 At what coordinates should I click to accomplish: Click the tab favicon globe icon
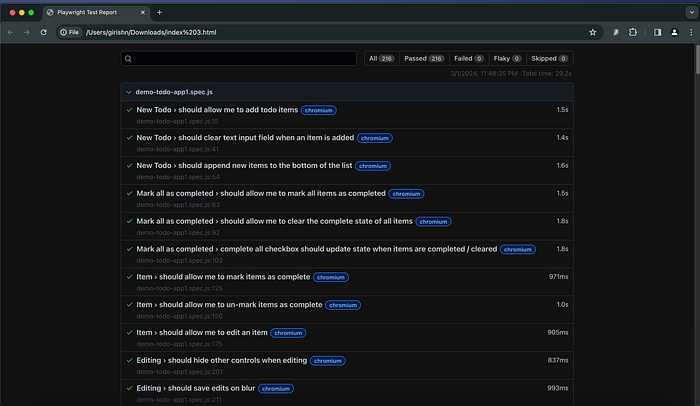[50, 13]
